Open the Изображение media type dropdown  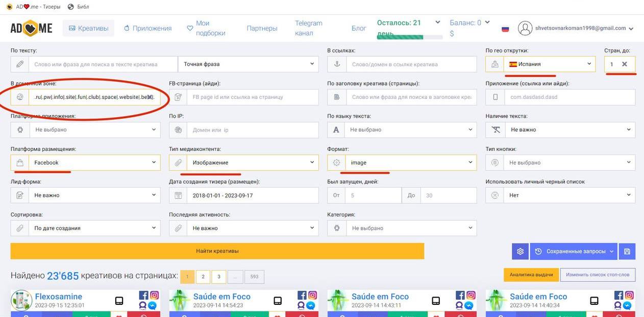click(x=252, y=163)
